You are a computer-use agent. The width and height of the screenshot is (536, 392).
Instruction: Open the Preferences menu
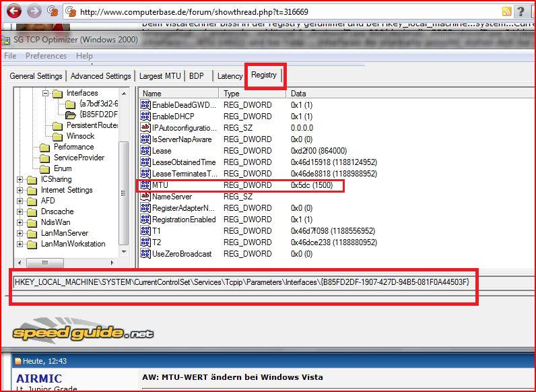[x=46, y=56]
